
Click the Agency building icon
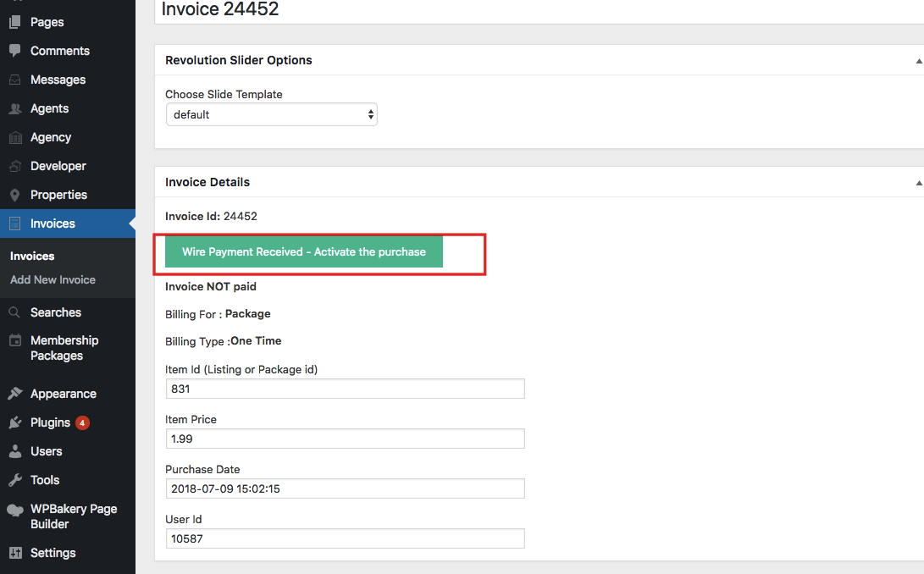pyautogui.click(x=15, y=137)
